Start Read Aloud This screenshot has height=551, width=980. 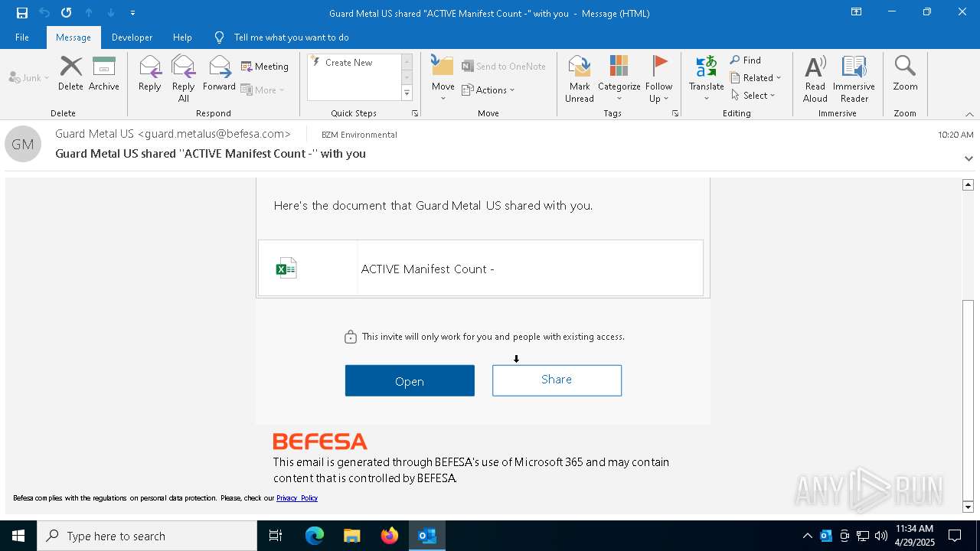(815, 78)
